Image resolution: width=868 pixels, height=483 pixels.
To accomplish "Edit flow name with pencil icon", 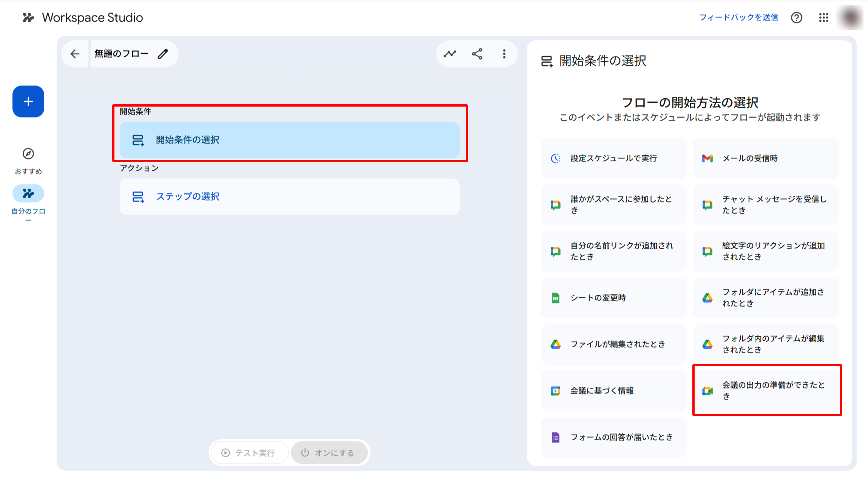I will (x=163, y=54).
